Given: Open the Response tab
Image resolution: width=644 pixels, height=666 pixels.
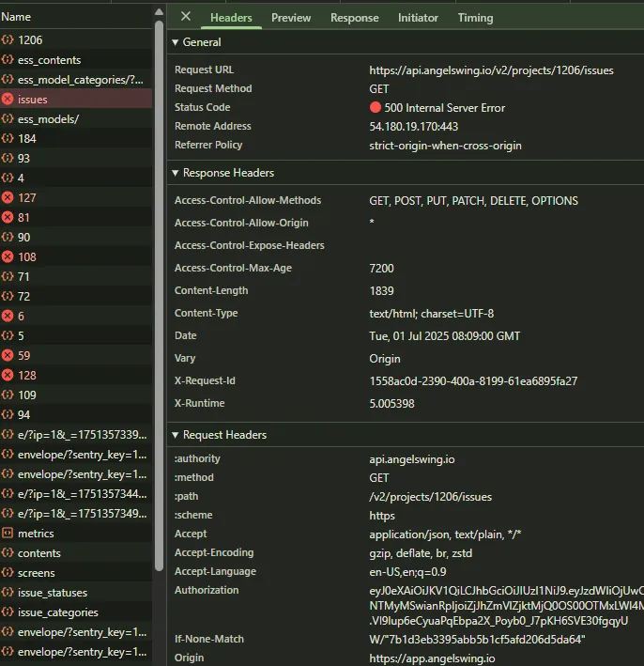Looking at the screenshot, I should pos(355,18).
